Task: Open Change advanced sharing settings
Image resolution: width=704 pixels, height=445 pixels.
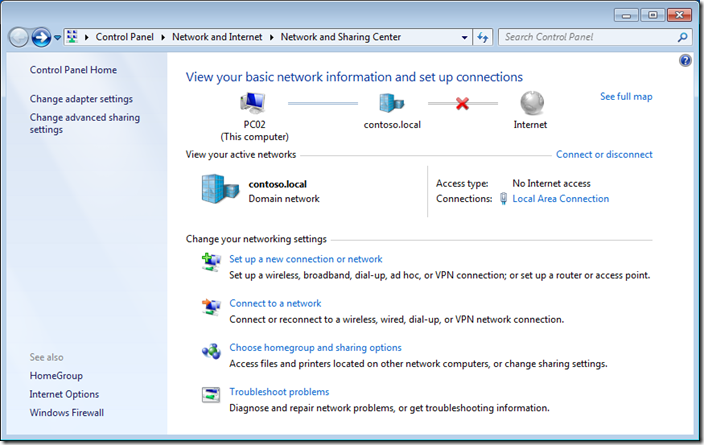Action: tap(85, 123)
